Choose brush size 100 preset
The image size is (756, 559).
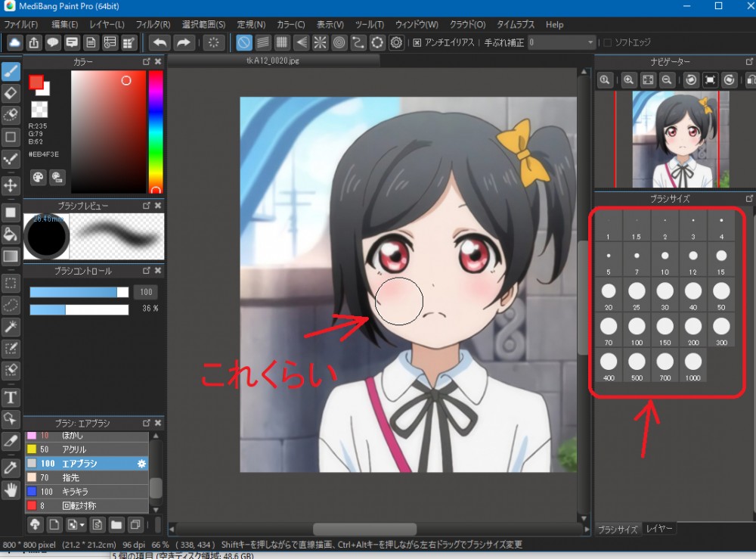pos(637,331)
